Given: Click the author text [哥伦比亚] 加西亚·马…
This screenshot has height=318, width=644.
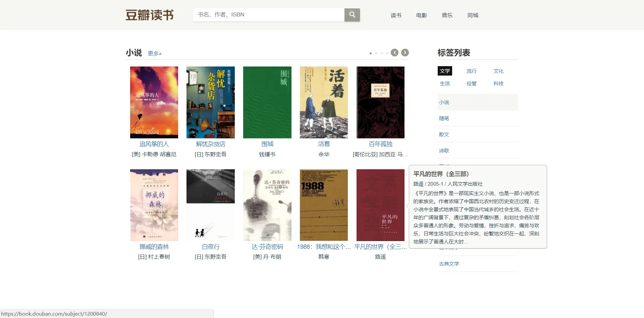Looking at the screenshot, I should point(380,154).
